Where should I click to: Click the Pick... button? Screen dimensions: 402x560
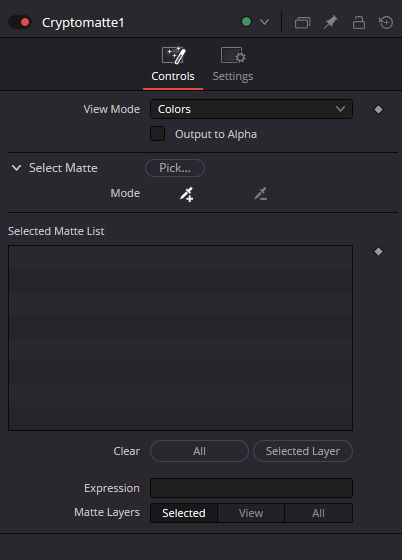[175, 168]
